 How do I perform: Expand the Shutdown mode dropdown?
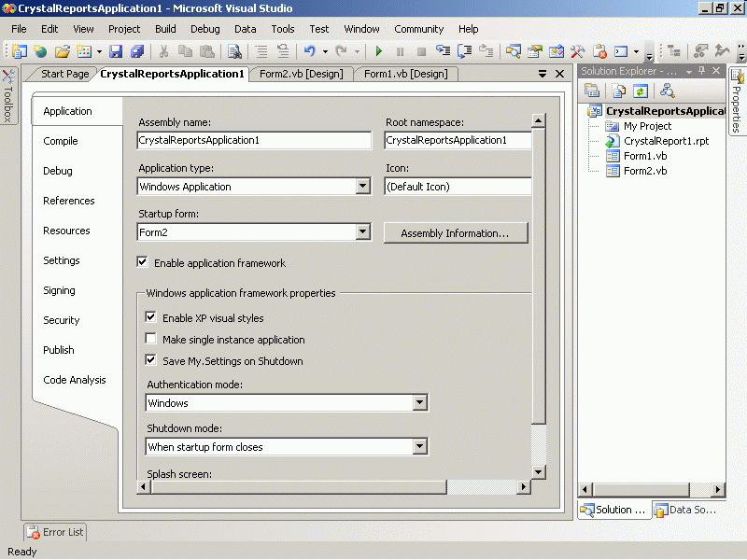point(419,447)
